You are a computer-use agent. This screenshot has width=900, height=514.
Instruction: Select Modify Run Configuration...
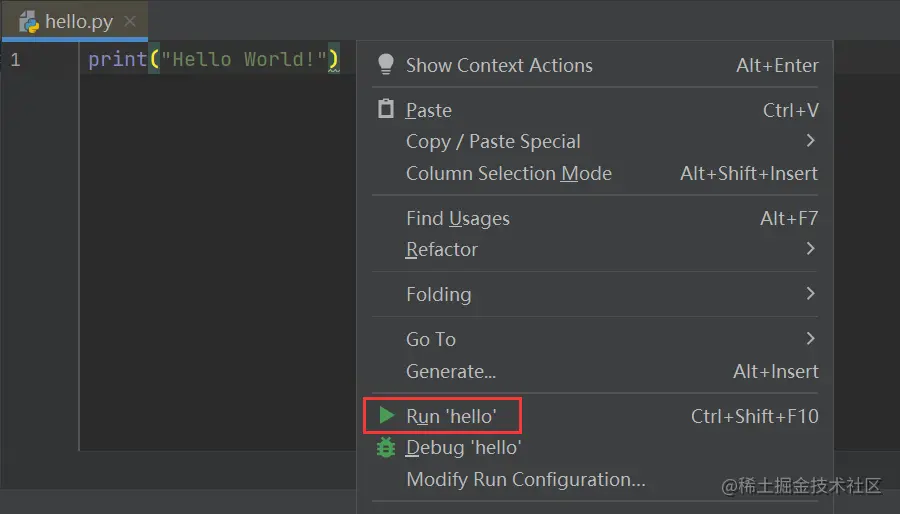[525, 479]
